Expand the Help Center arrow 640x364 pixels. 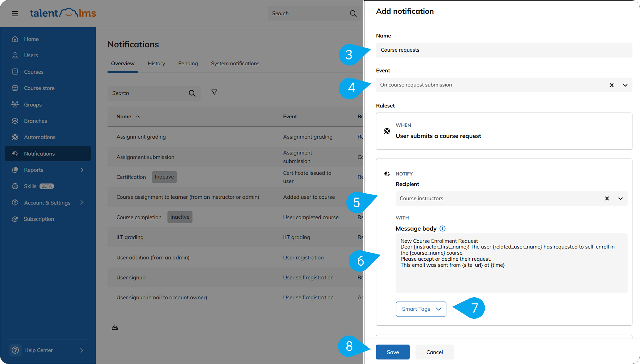81,350
